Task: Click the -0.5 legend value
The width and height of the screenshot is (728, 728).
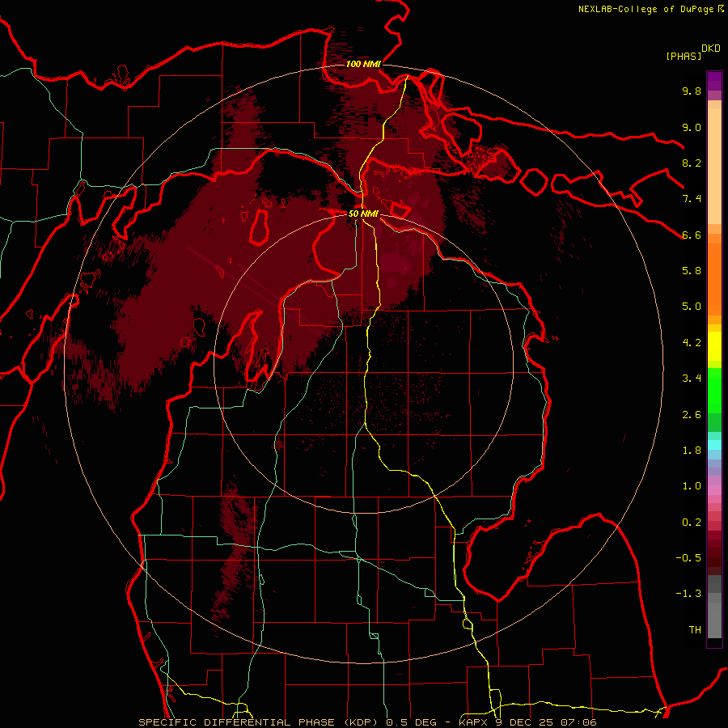Action: [x=688, y=558]
